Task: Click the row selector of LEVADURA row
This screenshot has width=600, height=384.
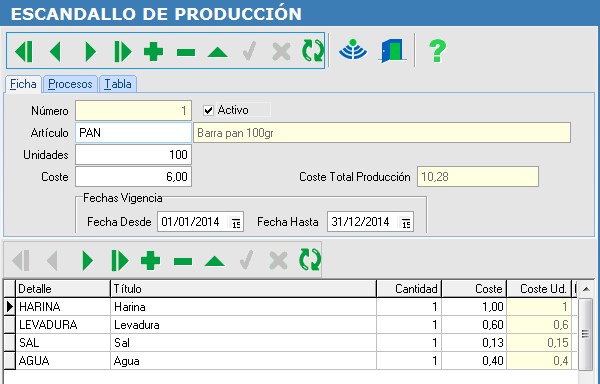Action: [x=9, y=325]
